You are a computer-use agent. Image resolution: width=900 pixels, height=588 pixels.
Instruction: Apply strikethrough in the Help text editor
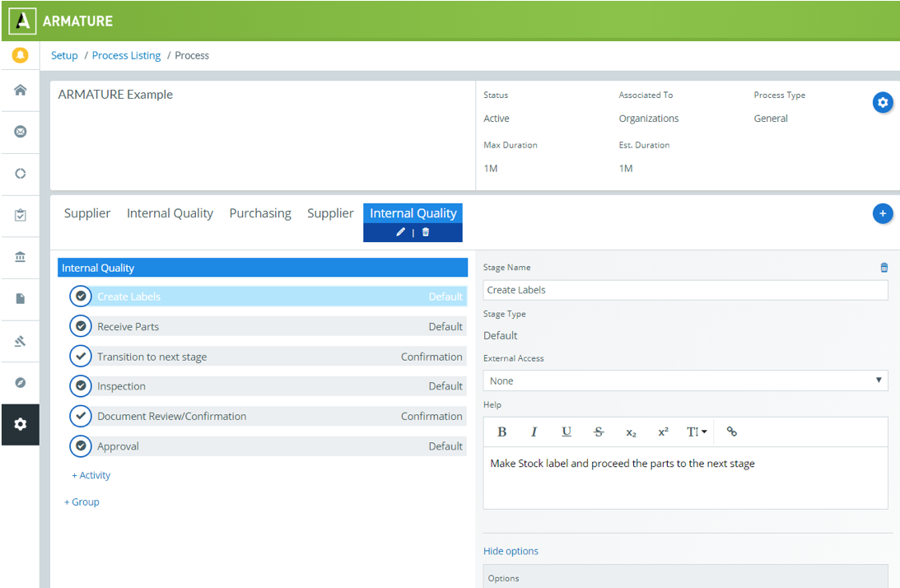point(598,432)
